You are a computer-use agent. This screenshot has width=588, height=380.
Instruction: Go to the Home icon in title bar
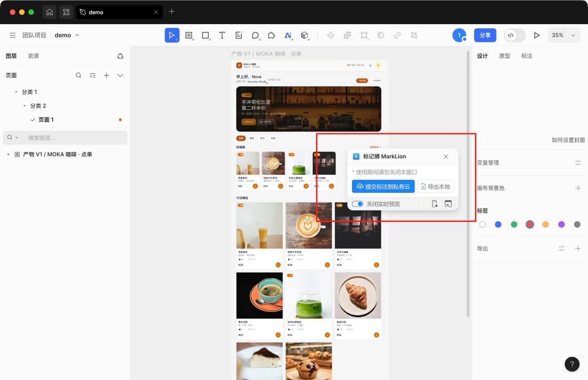(50, 12)
